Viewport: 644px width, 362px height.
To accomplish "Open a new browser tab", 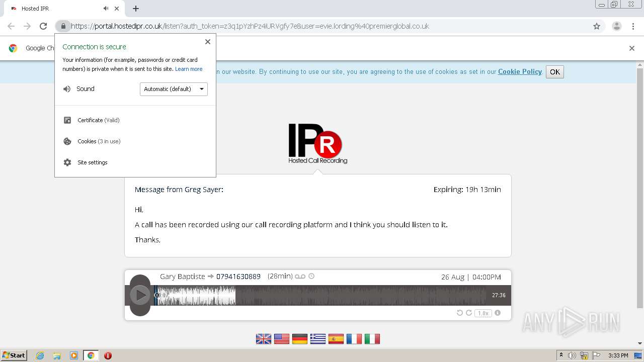I will [x=136, y=9].
